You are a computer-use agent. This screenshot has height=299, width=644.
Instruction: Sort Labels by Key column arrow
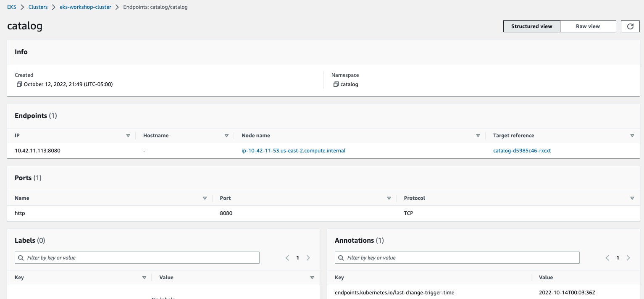point(144,278)
